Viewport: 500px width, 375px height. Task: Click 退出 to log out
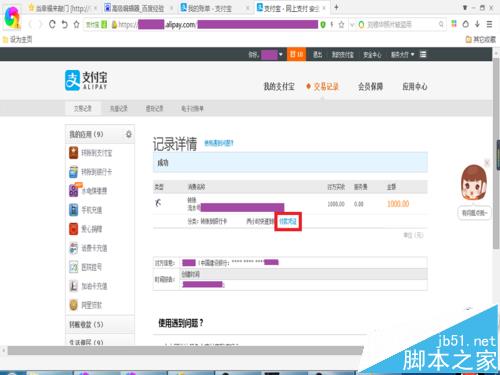click(317, 54)
